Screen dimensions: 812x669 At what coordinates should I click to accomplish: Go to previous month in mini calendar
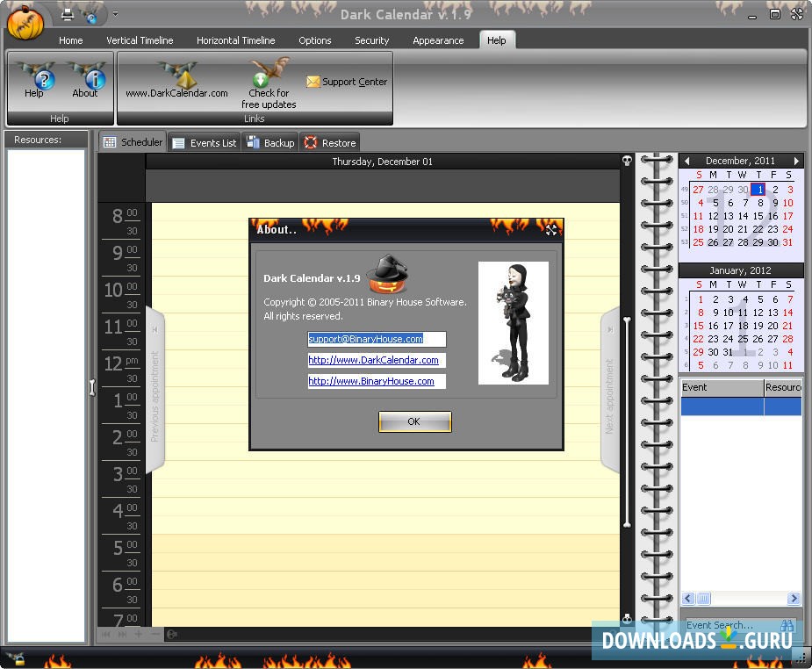pos(686,161)
